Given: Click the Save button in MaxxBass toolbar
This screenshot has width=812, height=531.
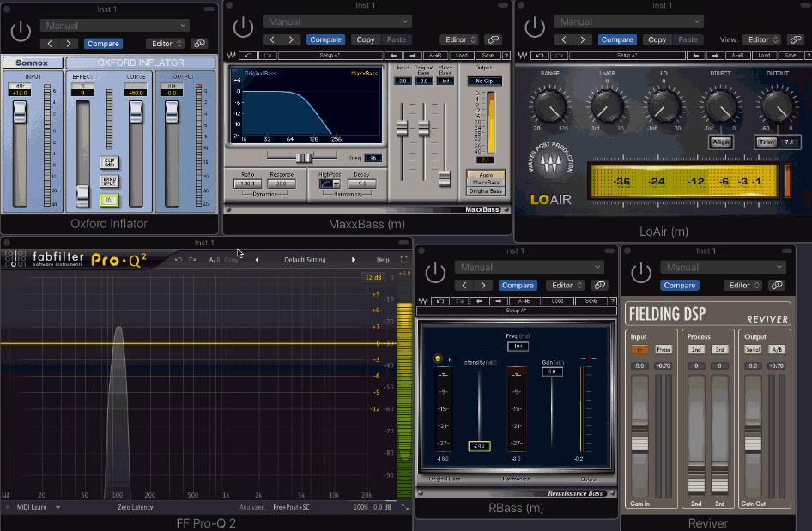Looking at the screenshot, I should (488, 56).
